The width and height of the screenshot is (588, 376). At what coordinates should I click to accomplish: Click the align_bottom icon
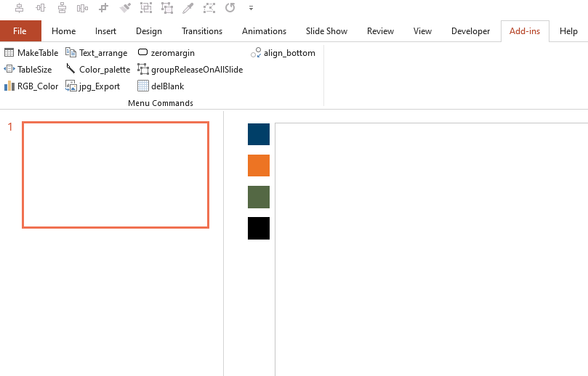[x=256, y=53]
